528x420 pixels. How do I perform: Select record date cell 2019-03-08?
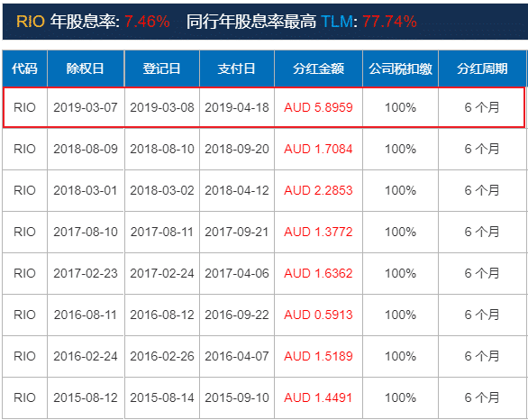pyautogui.click(x=162, y=107)
